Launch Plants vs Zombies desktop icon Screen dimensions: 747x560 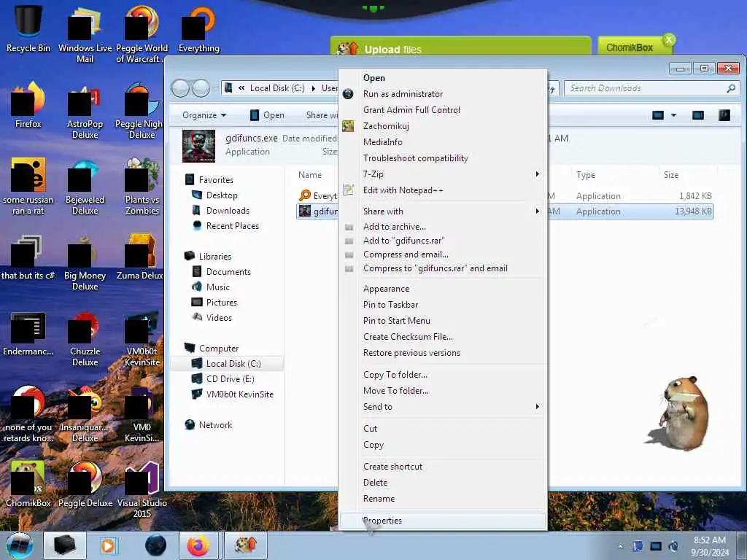[142, 187]
